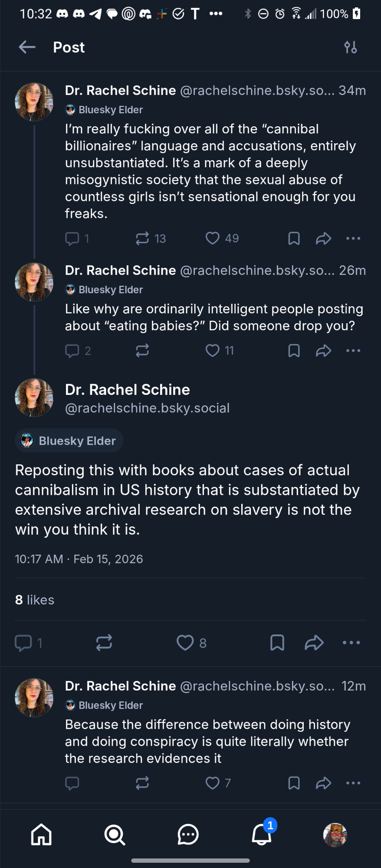Screen dimensions: 381x868
Task: Share the "cannibal billionaires" post
Action: point(323,238)
